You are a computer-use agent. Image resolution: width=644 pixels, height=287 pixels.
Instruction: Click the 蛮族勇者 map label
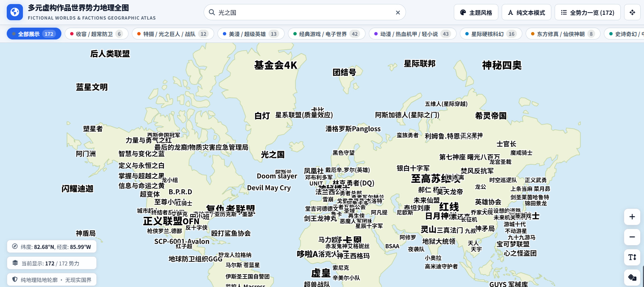[x=407, y=135]
